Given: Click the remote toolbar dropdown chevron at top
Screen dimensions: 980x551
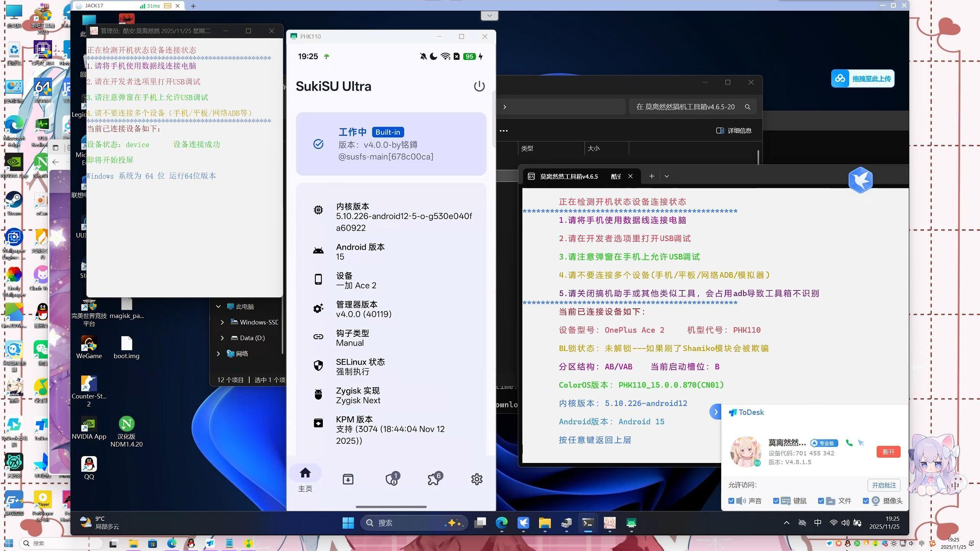Looking at the screenshot, I should (x=489, y=16).
